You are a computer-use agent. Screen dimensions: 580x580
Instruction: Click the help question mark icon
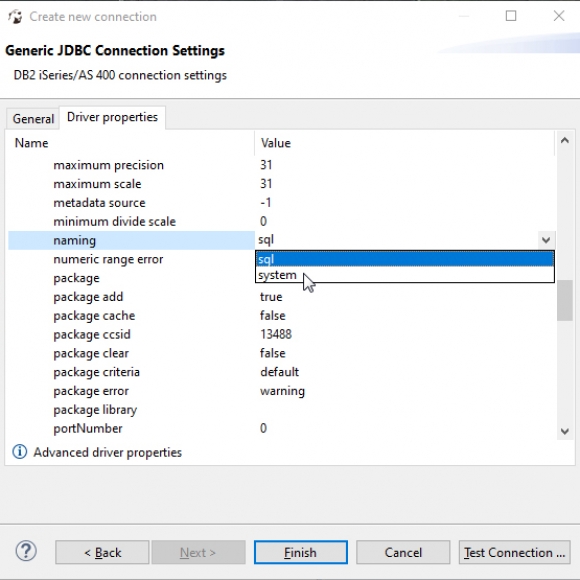26,551
